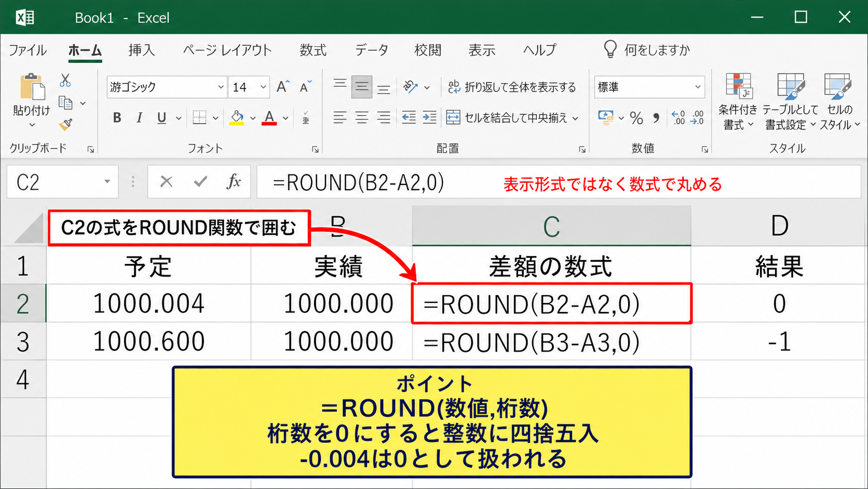Open the number format dropdown (標準)
This screenshot has height=489, width=868.
point(698,87)
